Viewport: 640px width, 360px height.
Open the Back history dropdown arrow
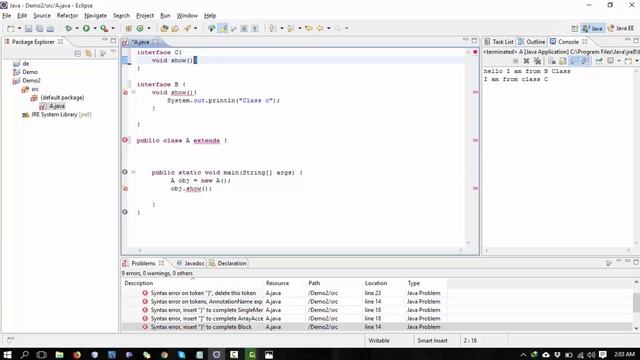pyautogui.click(x=329, y=28)
